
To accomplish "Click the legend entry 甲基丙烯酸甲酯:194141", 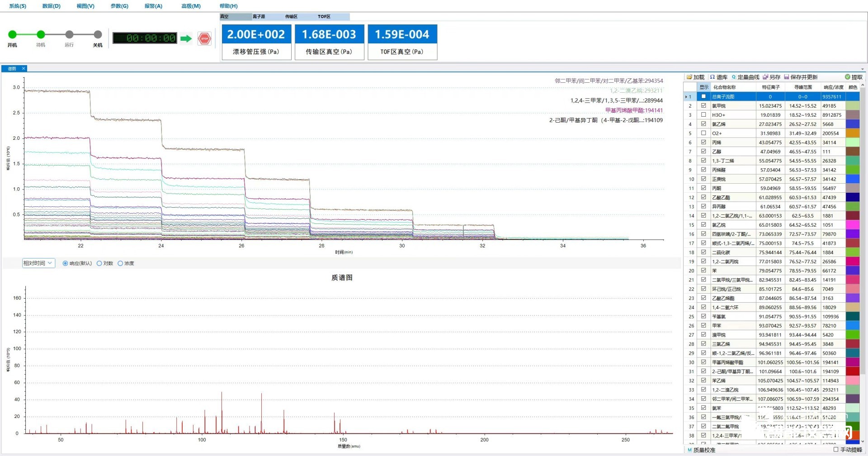I will 634,110.
